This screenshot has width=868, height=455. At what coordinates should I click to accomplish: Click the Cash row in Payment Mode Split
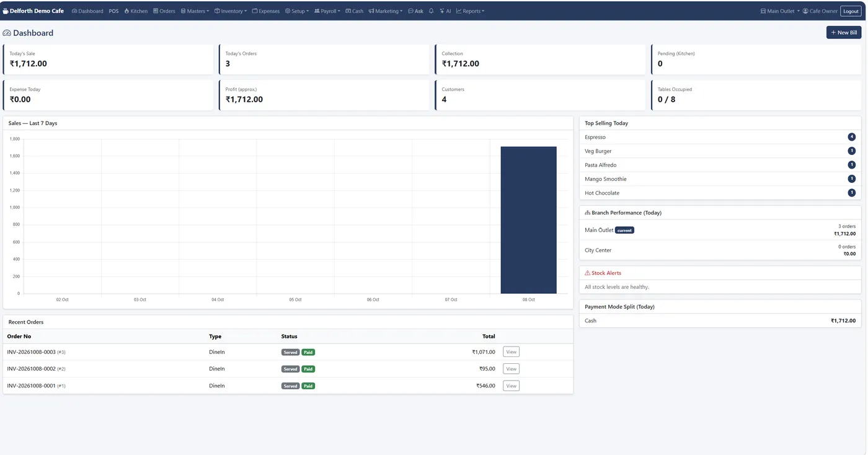pos(720,320)
